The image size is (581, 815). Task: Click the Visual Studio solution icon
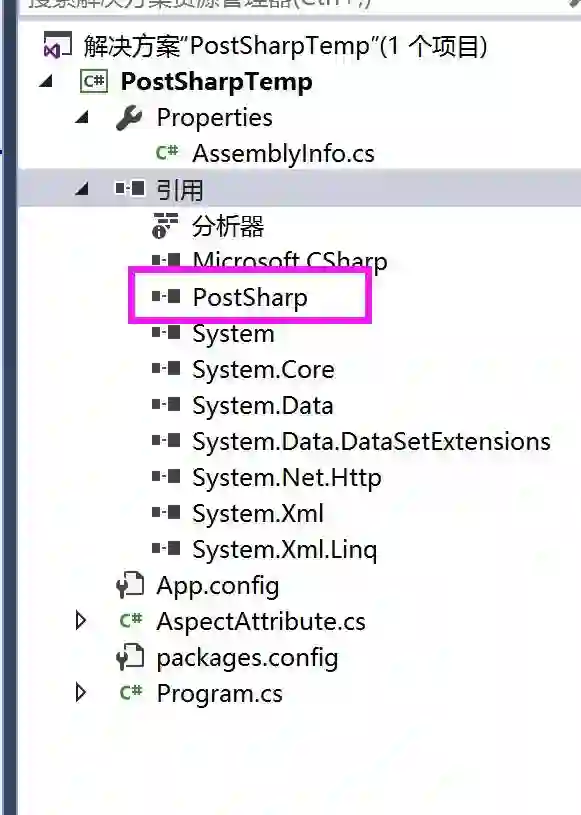[57, 45]
